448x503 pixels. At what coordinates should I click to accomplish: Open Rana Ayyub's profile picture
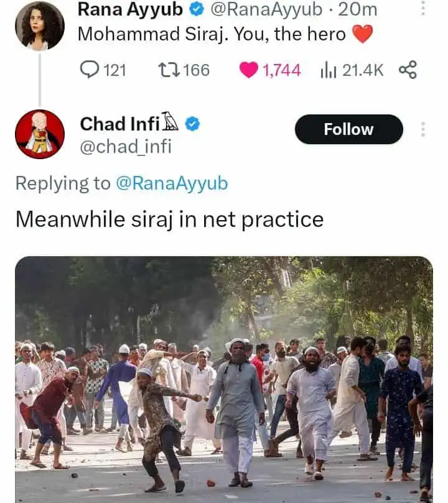(x=40, y=25)
